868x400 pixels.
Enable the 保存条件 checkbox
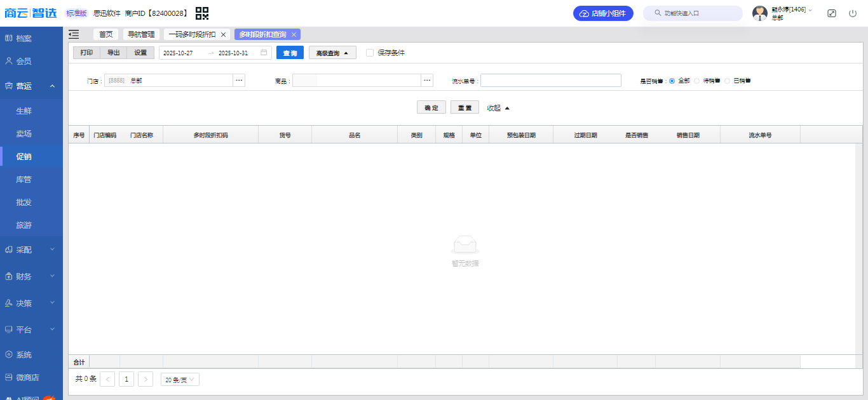pyautogui.click(x=370, y=53)
